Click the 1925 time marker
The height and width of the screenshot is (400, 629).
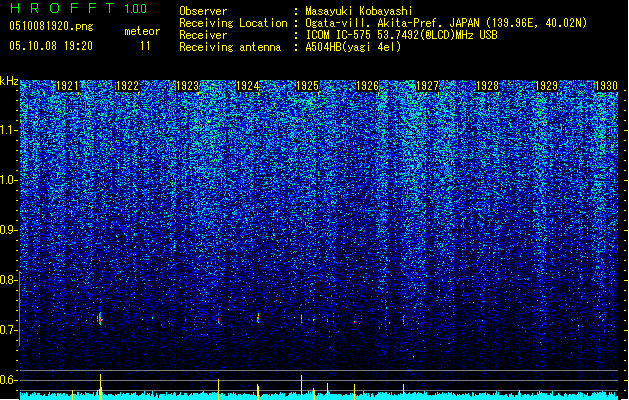pos(307,86)
